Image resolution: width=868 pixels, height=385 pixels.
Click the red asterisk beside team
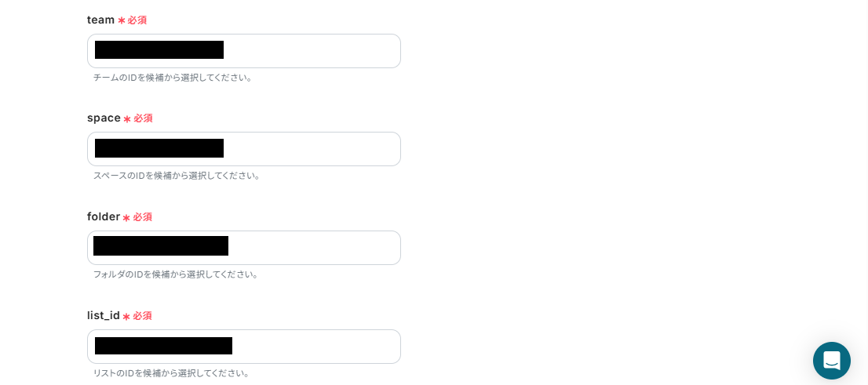[x=122, y=20]
